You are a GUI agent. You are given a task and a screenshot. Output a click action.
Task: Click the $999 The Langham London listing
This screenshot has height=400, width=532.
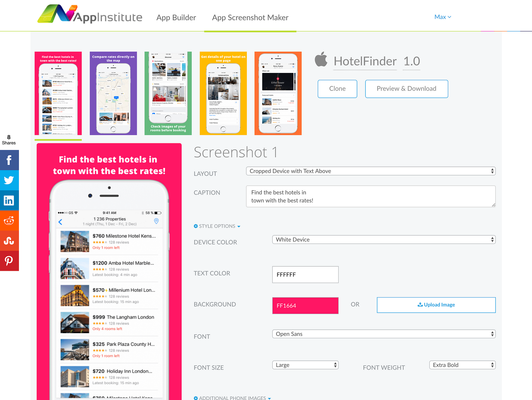109,323
